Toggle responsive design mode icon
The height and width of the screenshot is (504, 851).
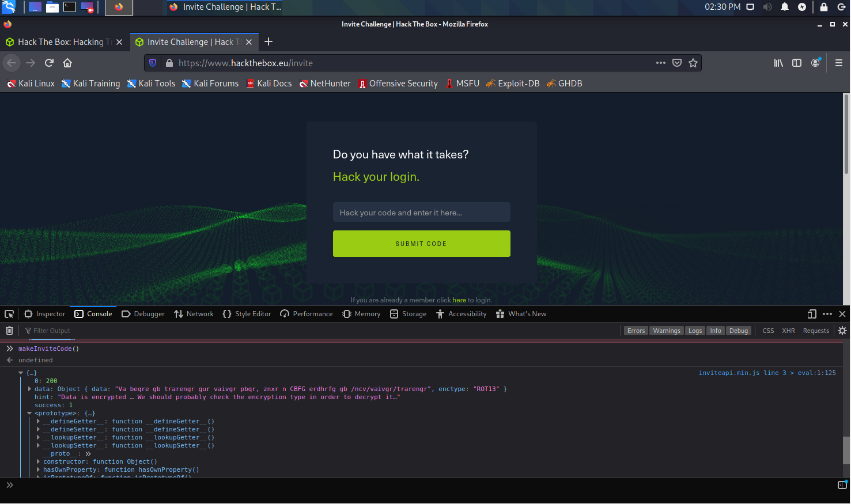point(812,314)
